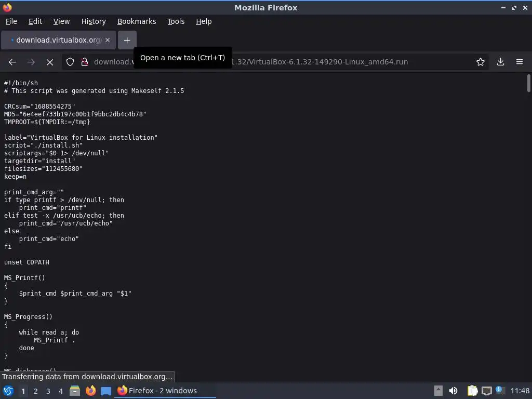Viewport: 532px width, 399px height.
Task: Click the vertical page scrollbar thumb
Action: coord(528,83)
